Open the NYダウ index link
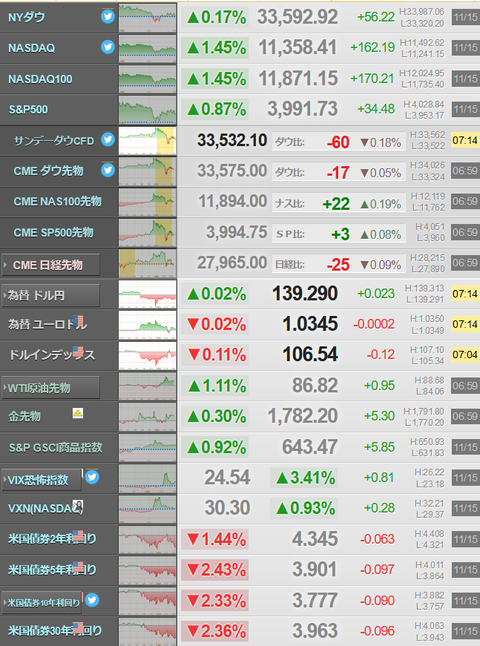Viewport: 480px width, 646px height. pyautogui.click(x=26, y=17)
